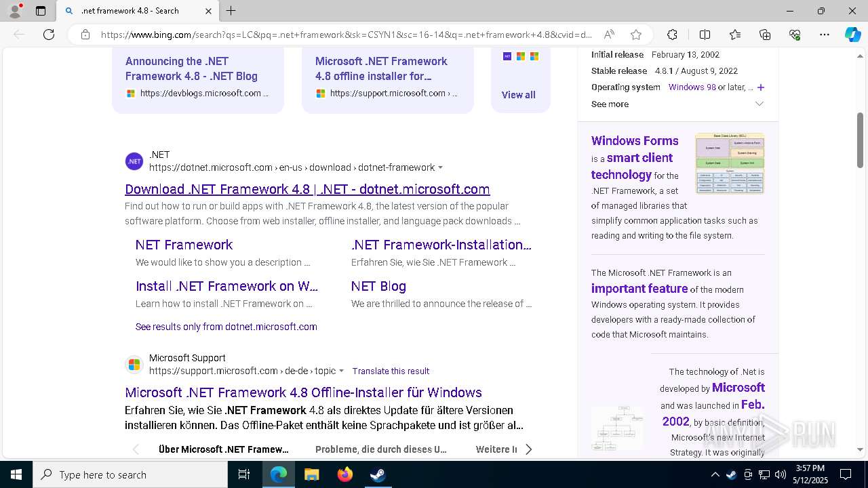Click the Microsoft developer link in sidebar
The image size is (868, 488).
pos(738,388)
